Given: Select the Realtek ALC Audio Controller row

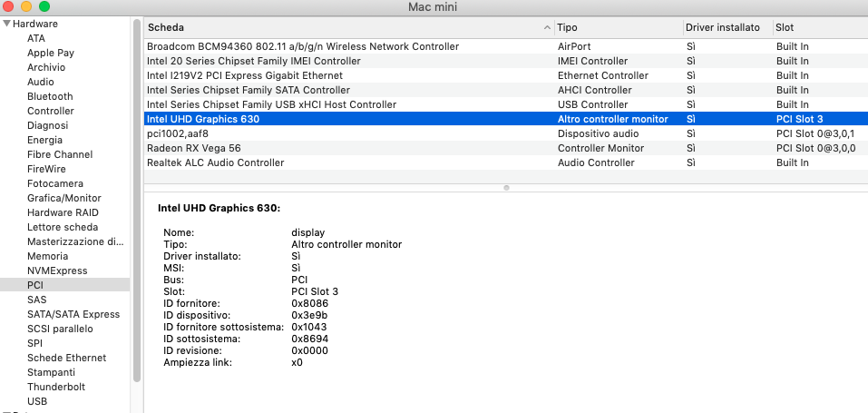Looking at the screenshot, I should pos(506,162).
